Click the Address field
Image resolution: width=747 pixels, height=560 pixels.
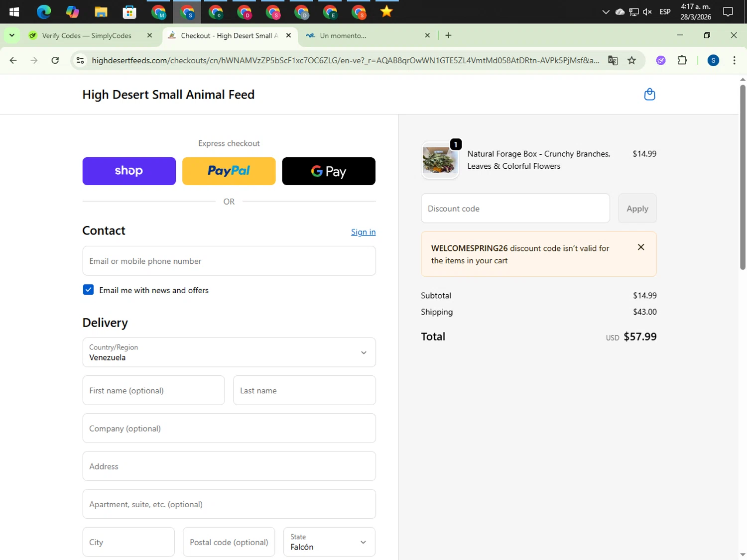click(229, 466)
